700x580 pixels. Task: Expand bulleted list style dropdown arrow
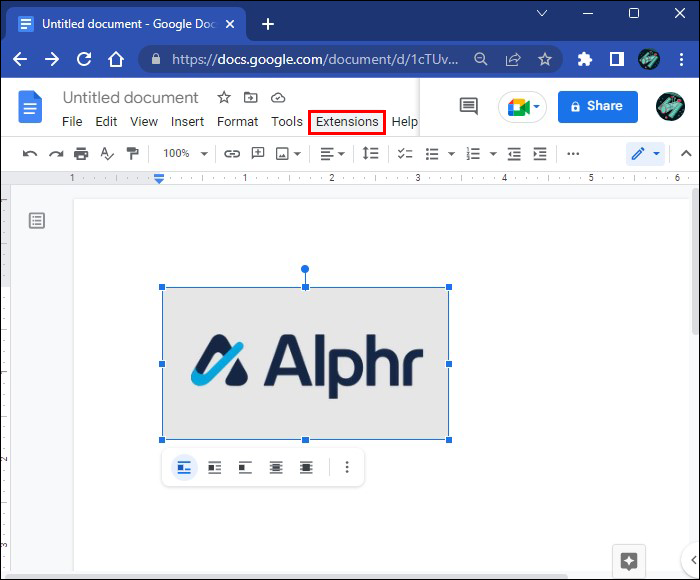pos(451,154)
